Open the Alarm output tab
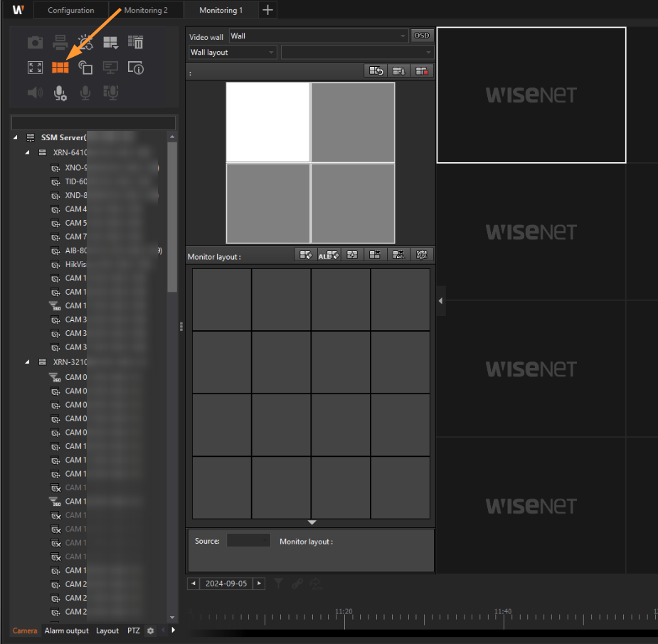Image resolution: width=658 pixels, height=644 pixels. tap(66, 630)
